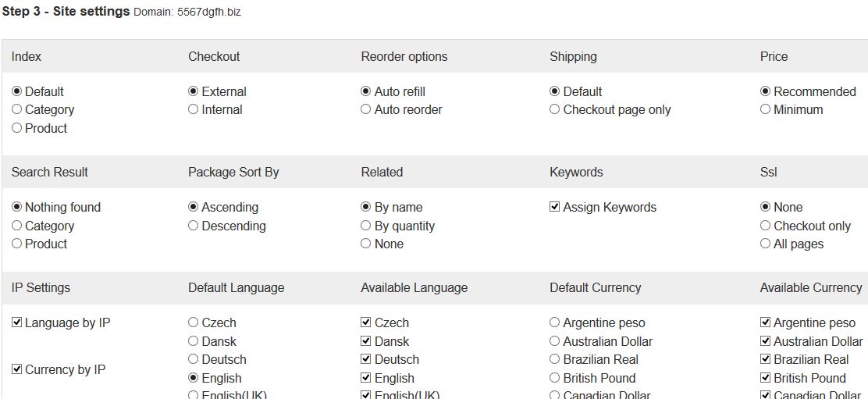
Task: Select Category radio under Index
Action: coord(16,109)
